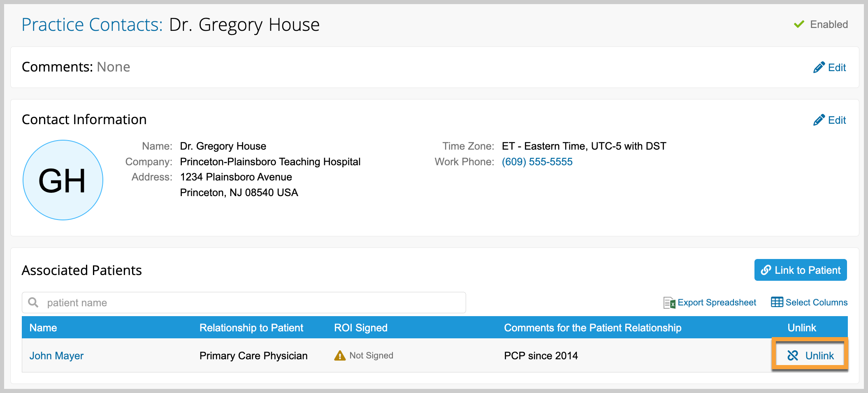Click the Link to Patient button text

pyautogui.click(x=808, y=270)
